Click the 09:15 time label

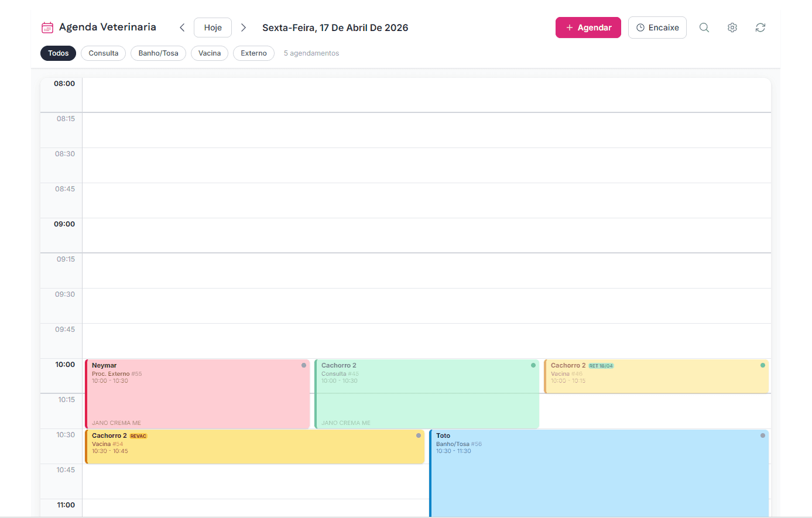coord(66,259)
